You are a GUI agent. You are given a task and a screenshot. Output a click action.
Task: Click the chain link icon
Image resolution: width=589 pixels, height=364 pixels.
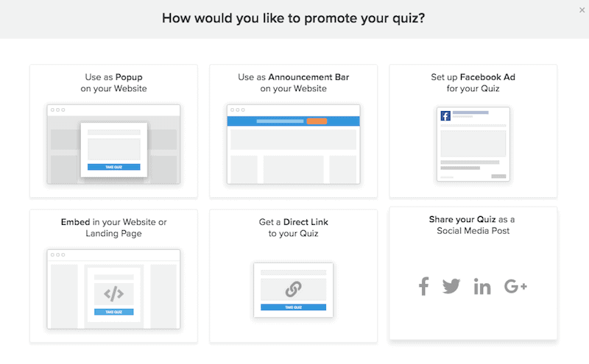[293, 289]
